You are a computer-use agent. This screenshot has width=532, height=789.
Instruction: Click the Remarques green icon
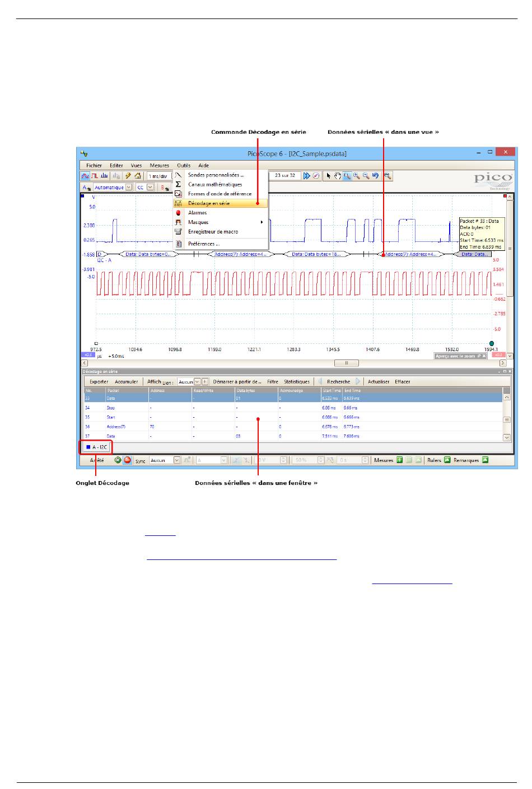[486, 460]
